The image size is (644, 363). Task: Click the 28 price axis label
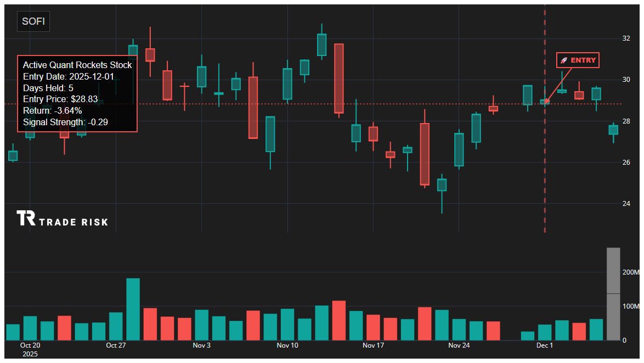(x=626, y=121)
